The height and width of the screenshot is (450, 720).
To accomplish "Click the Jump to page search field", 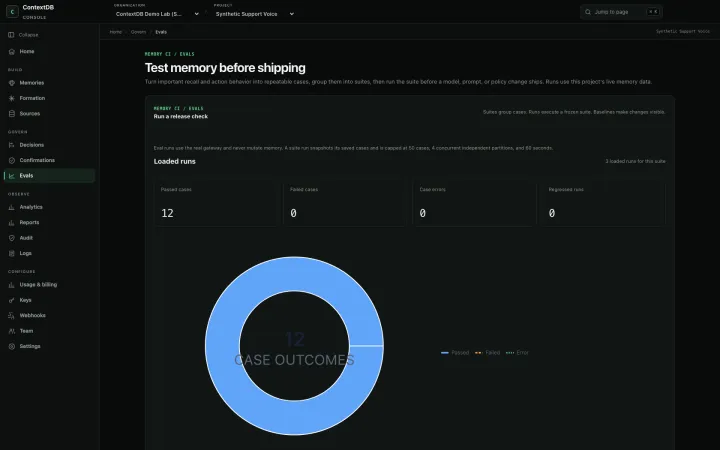I will [x=621, y=12].
